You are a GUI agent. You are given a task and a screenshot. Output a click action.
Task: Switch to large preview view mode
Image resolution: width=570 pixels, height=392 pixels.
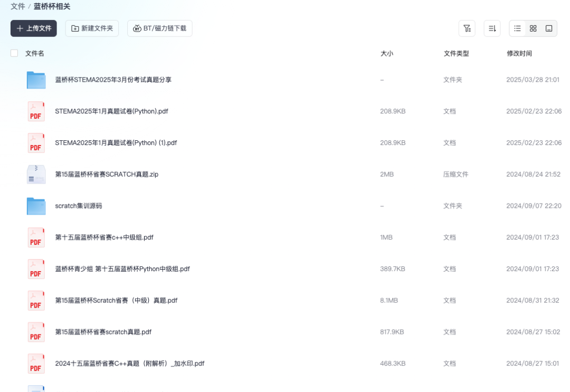(549, 28)
